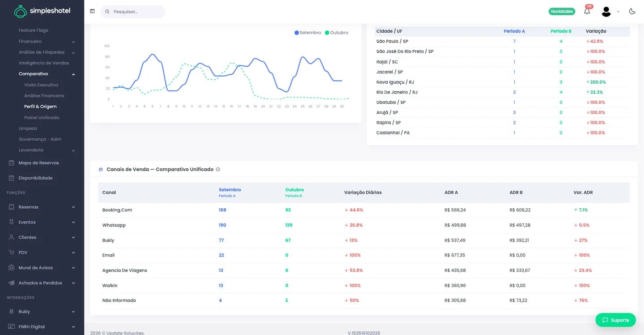This screenshot has width=644, height=335.
Task: Expand the Eventos menu chevron
Action: click(x=73, y=222)
